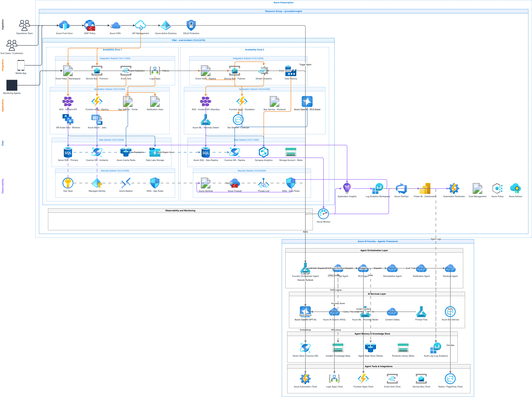This screenshot has width=532, height=397.
Task: Click the Stream Analytics gear icon
Action: pyautogui.click(x=264, y=71)
